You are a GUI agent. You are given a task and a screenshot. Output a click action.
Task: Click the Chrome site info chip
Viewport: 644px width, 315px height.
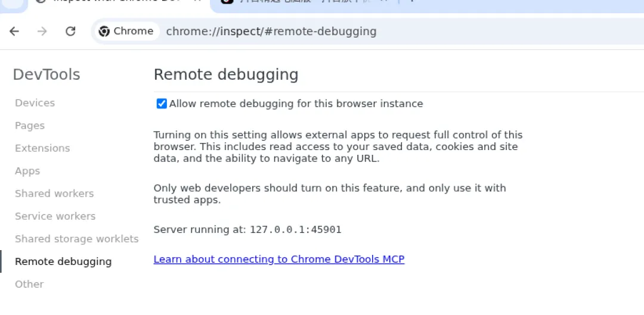point(126,31)
